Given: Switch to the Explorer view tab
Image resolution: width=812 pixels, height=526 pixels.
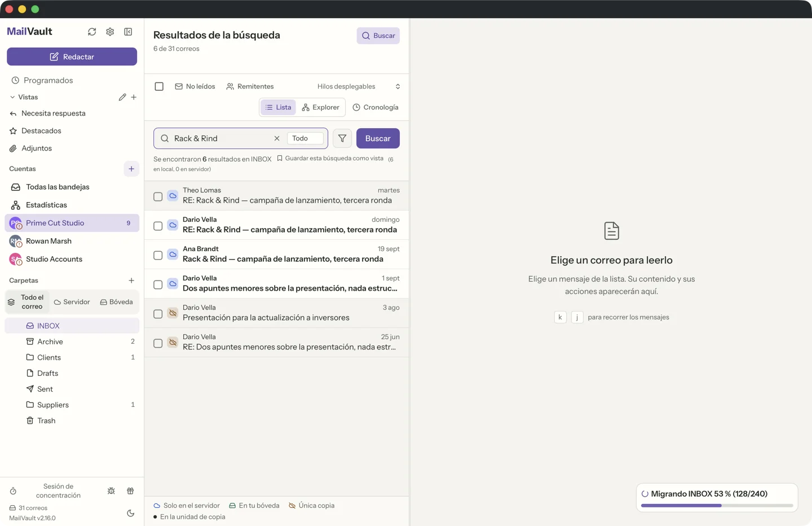Looking at the screenshot, I should [x=320, y=107].
